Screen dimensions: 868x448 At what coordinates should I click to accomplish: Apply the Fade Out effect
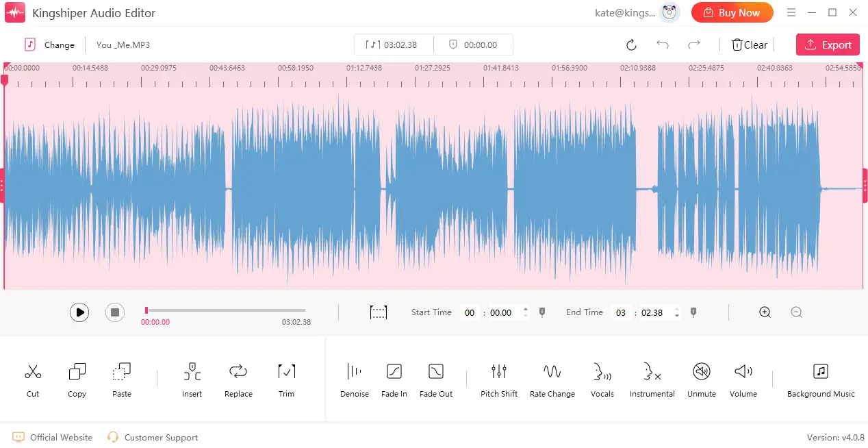pos(436,377)
